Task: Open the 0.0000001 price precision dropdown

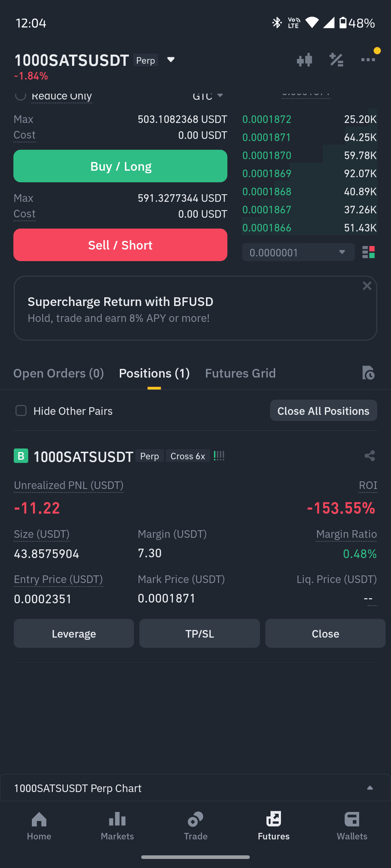Action: click(298, 252)
